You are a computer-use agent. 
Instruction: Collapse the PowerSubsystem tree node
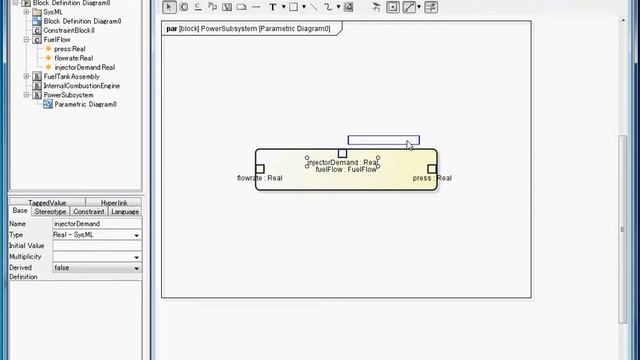(x=27, y=95)
